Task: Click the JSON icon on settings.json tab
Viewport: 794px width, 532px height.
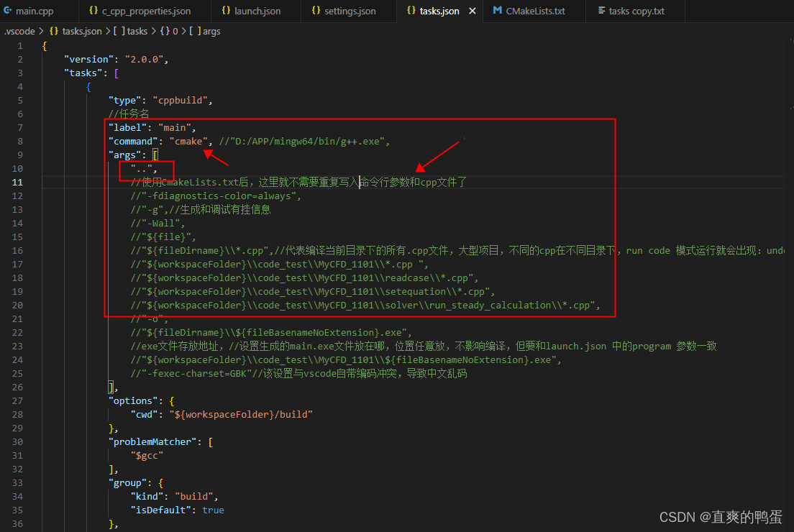Action: [x=316, y=11]
